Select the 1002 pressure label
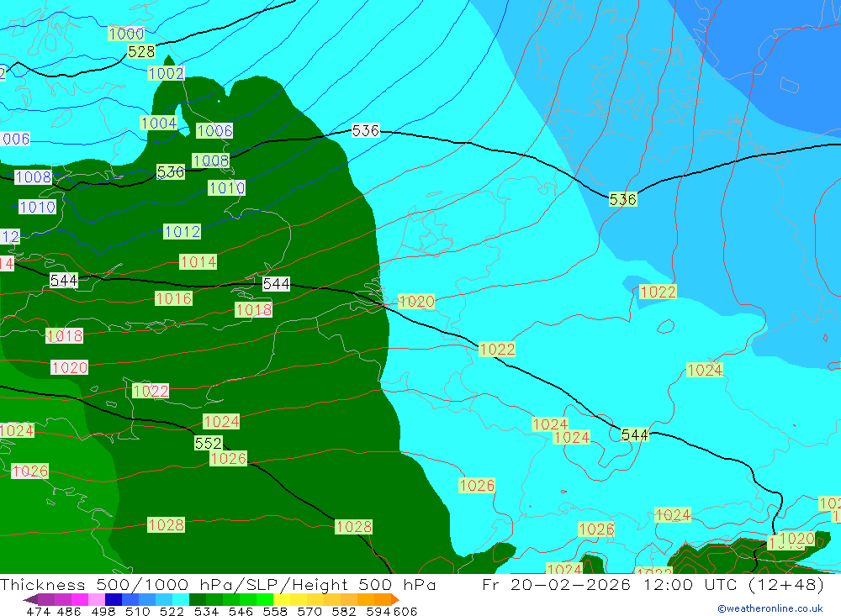 (167, 73)
